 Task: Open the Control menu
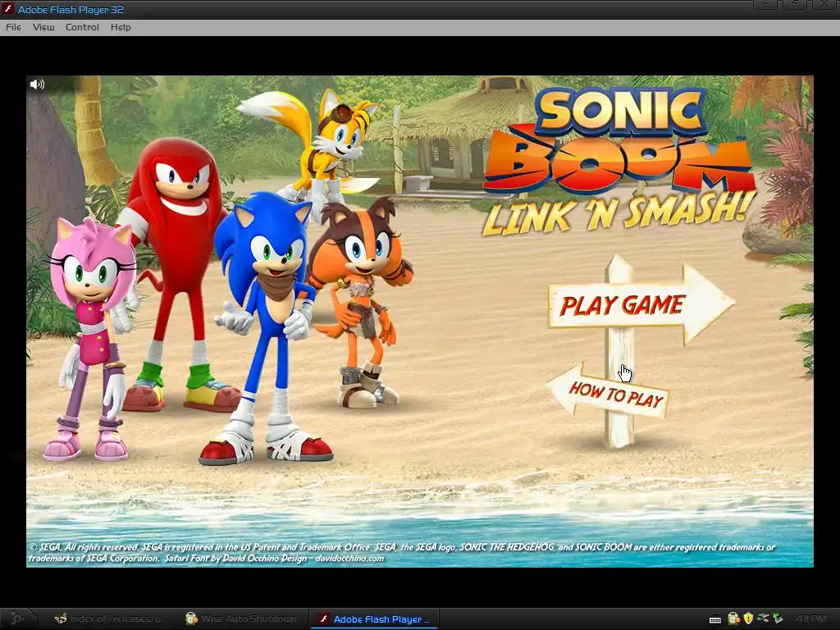coord(82,27)
